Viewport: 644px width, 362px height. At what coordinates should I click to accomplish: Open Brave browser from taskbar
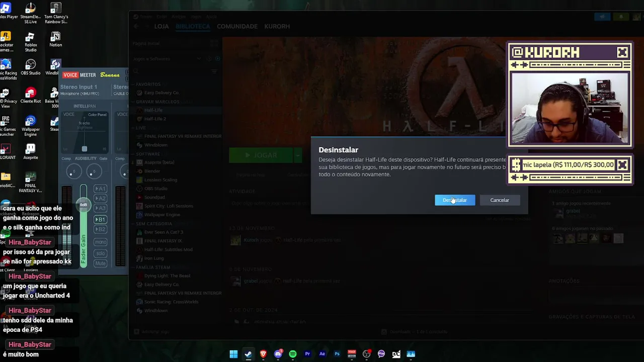pos(263,354)
